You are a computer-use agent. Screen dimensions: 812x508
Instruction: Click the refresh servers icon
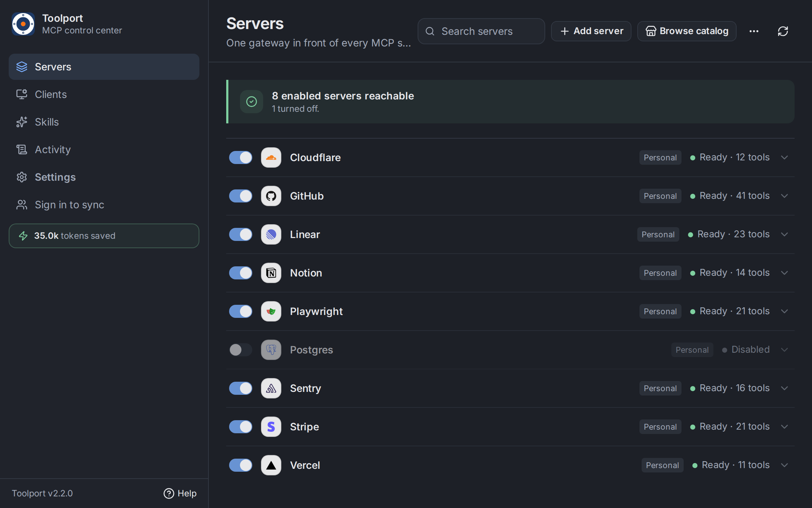tap(783, 31)
